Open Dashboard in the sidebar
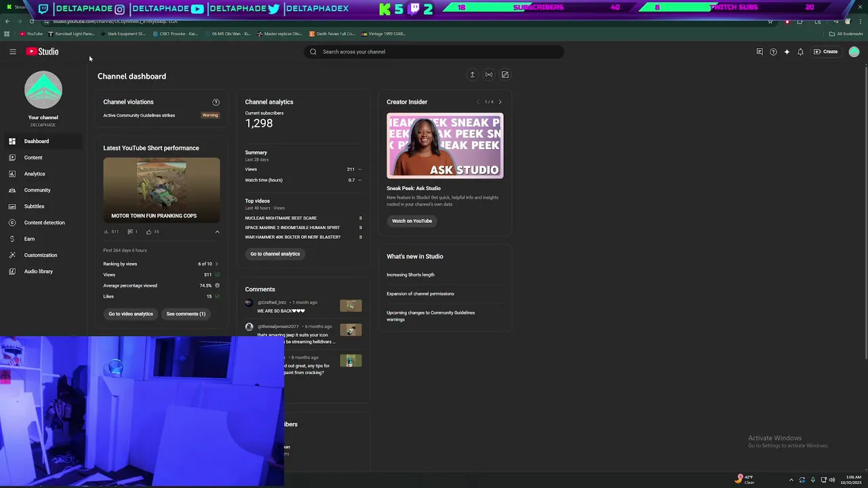Image resolution: width=868 pixels, height=488 pixels. (x=42, y=141)
